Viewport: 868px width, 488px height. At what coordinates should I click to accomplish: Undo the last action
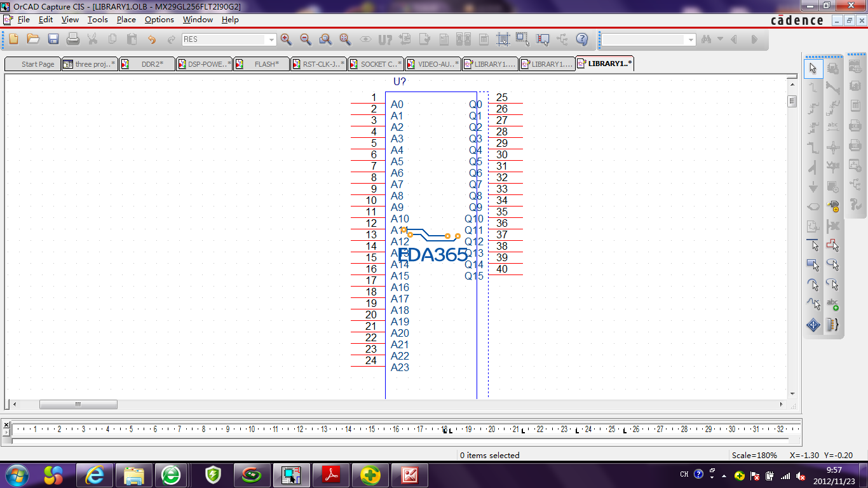tap(151, 39)
